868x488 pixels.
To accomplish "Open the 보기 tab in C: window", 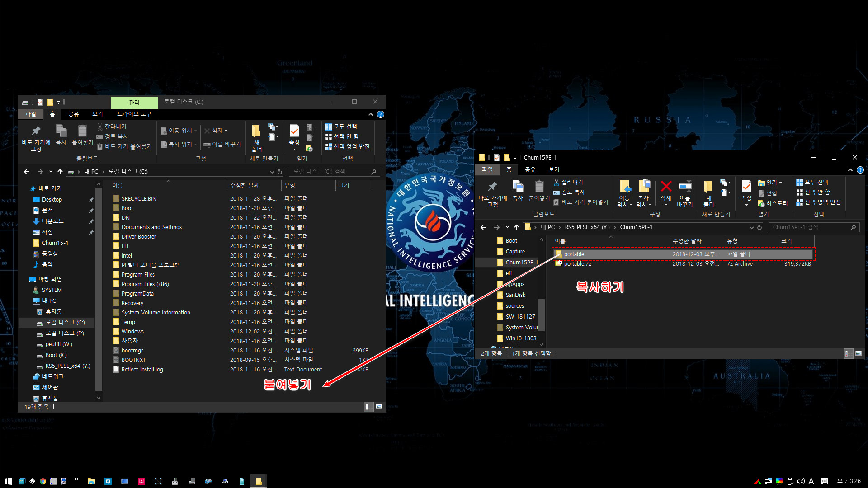I will coord(98,114).
